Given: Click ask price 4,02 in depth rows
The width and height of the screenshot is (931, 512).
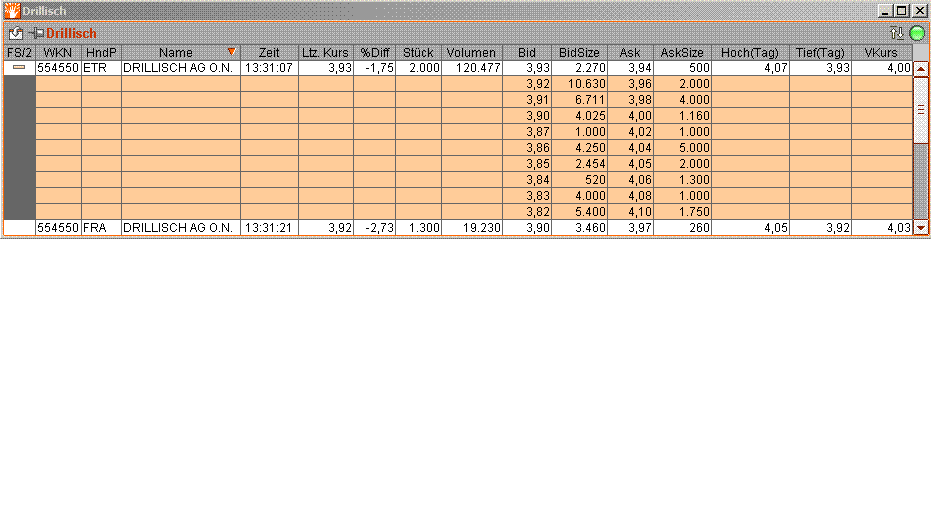Looking at the screenshot, I should [x=631, y=132].
